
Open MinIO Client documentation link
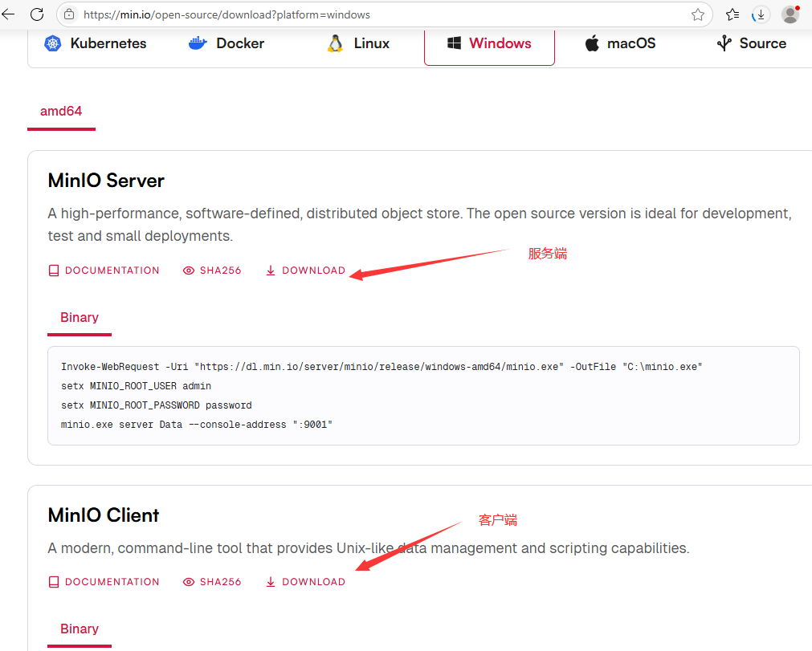click(104, 582)
